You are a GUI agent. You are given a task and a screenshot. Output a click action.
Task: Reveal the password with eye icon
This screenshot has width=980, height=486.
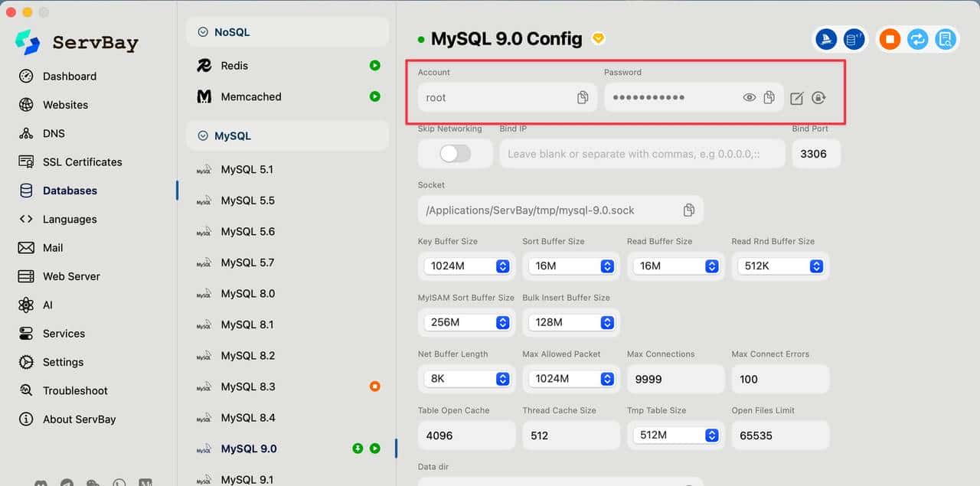[x=749, y=98]
